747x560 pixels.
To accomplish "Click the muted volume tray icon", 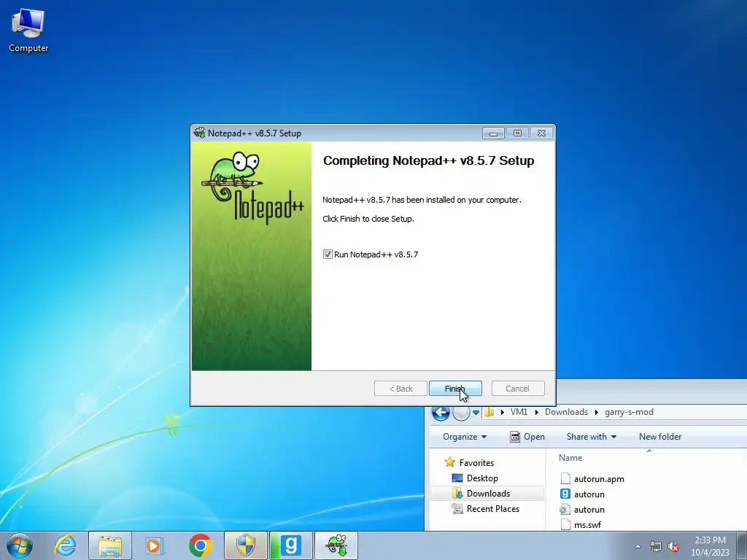I will (x=673, y=546).
